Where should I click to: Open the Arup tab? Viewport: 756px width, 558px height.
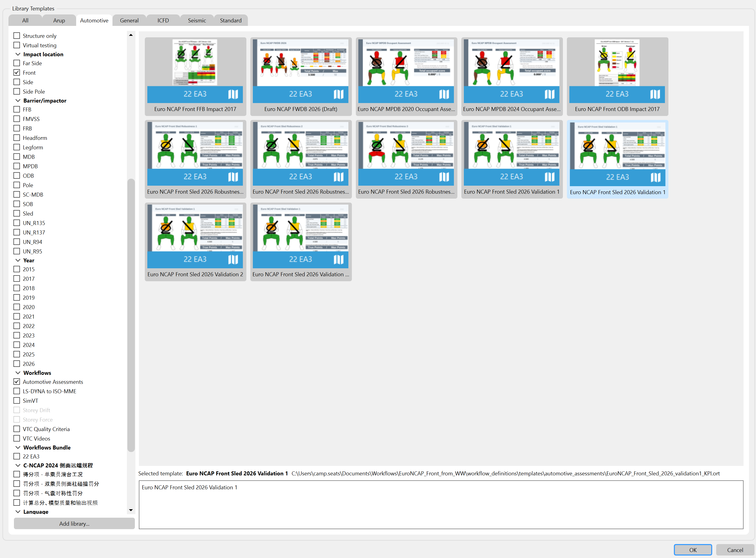point(59,20)
